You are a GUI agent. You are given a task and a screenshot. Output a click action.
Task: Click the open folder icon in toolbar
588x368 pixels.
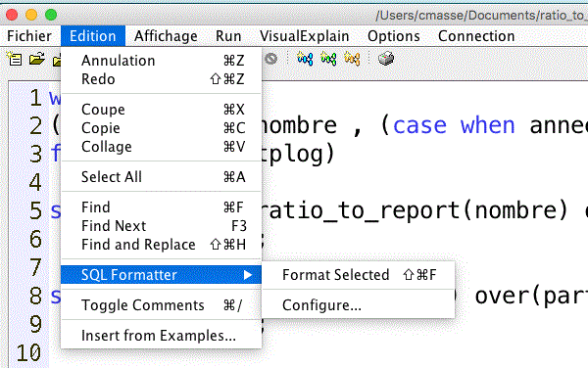click(37, 59)
